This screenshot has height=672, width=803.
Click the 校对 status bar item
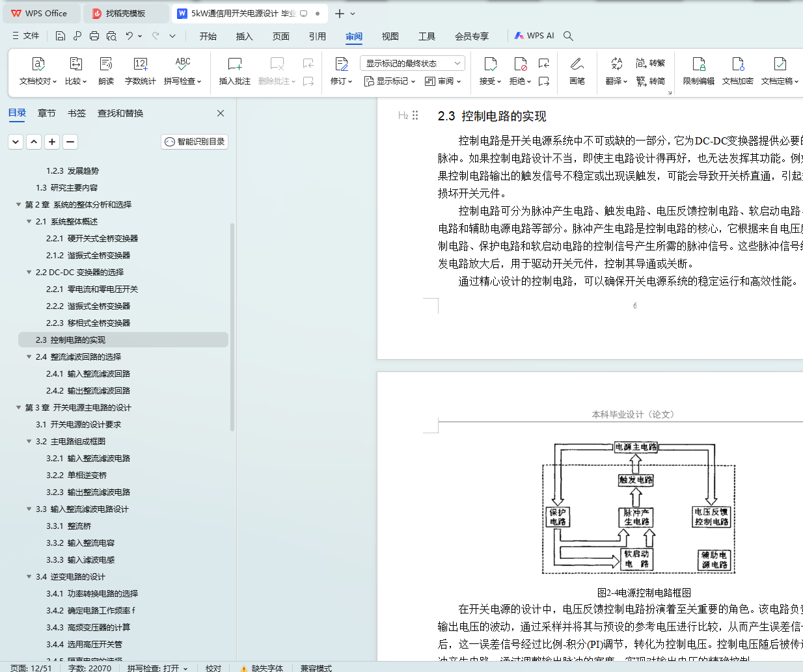pyautogui.click(x=213, y=667)
